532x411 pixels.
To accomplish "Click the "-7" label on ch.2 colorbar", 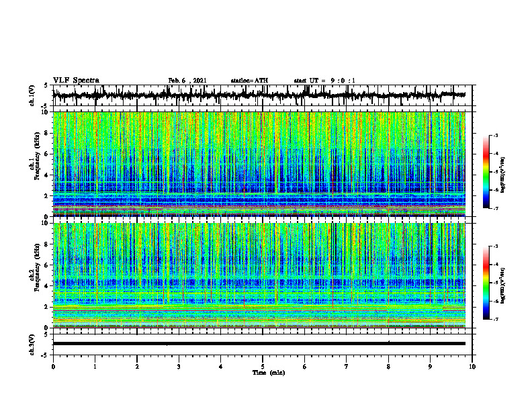I will tap(496, 319).
